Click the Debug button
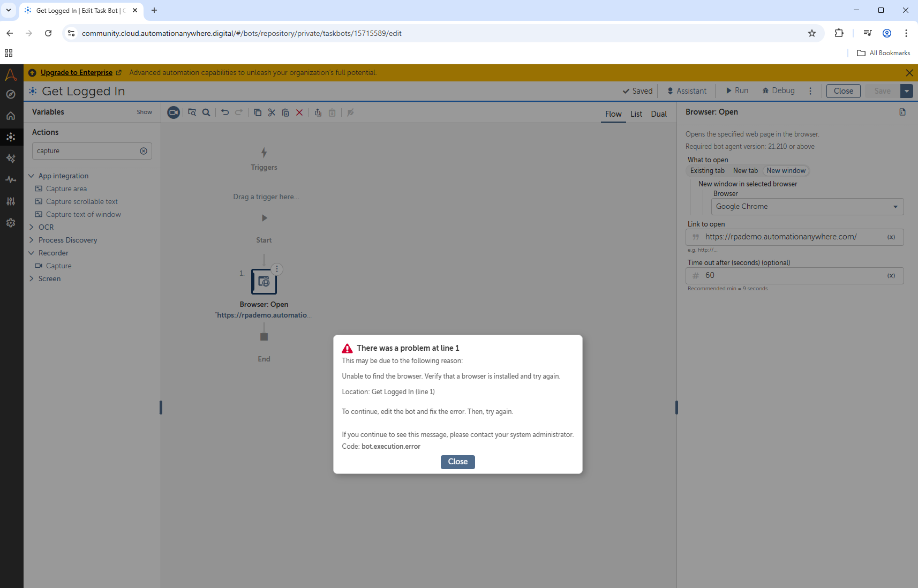The height and width of the screenshot is (588, 918). [779, 91]
